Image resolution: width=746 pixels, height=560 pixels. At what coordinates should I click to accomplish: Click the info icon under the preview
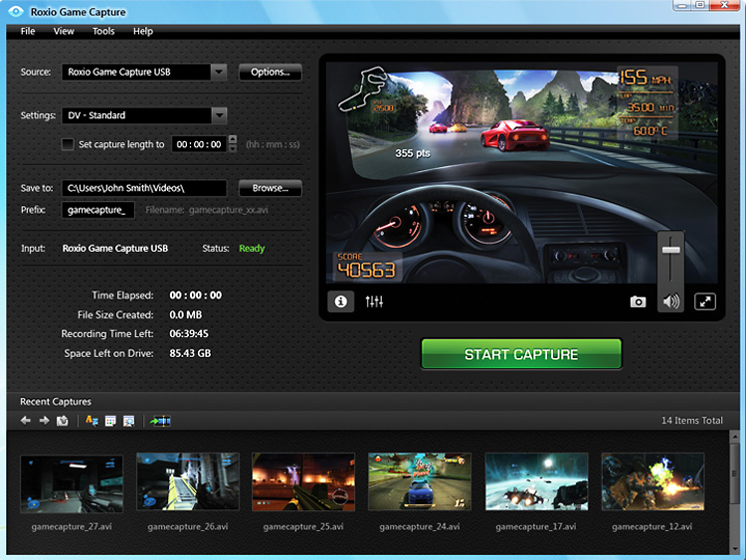[340, 301]
